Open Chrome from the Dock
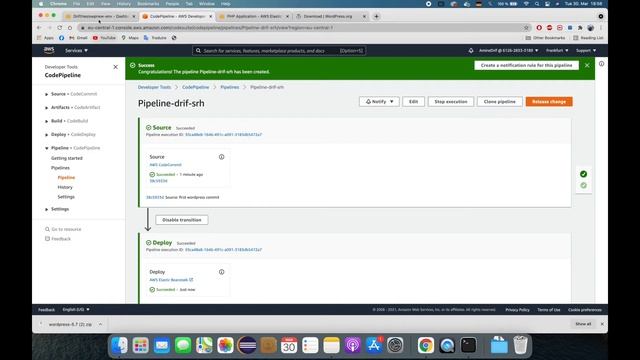Viewport: 640px width, 360px height. coord(426,345)
